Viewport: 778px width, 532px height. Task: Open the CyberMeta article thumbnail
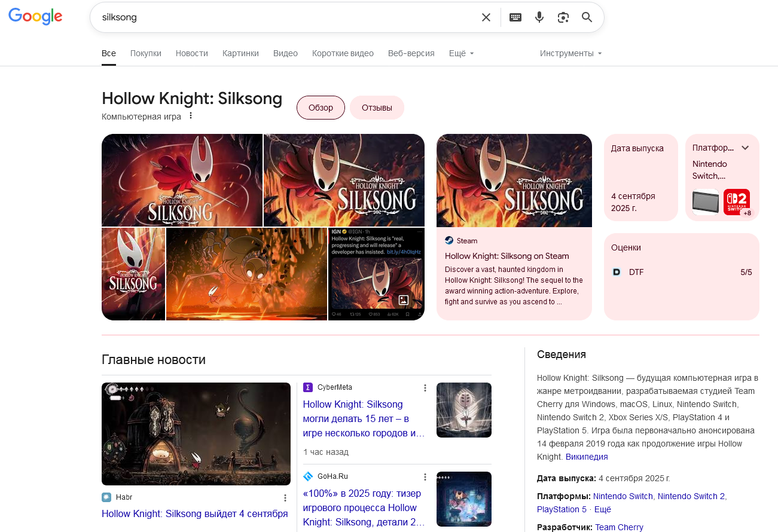click(x=464, y=410)
